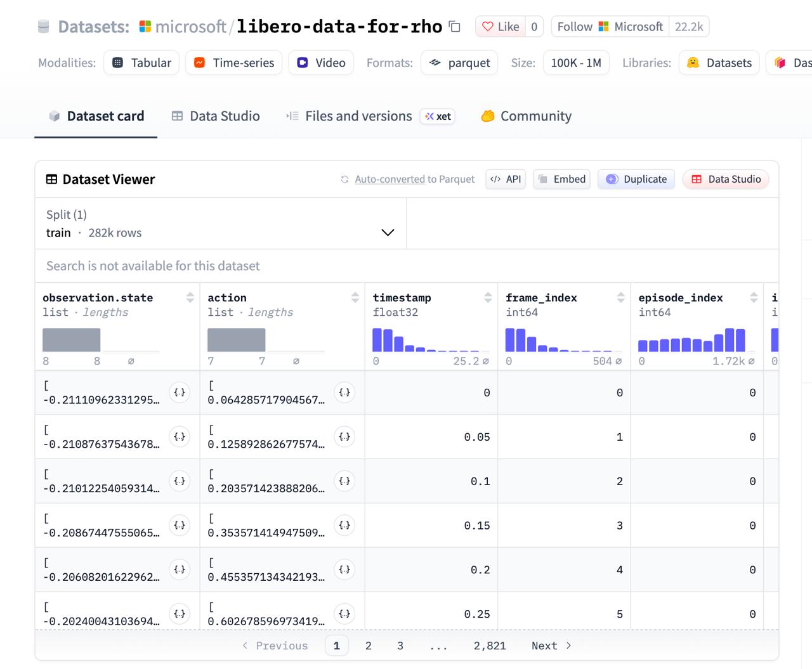Click the episode_index histogram chart
This screenshot has height=669, width=812.
[697, 340]
